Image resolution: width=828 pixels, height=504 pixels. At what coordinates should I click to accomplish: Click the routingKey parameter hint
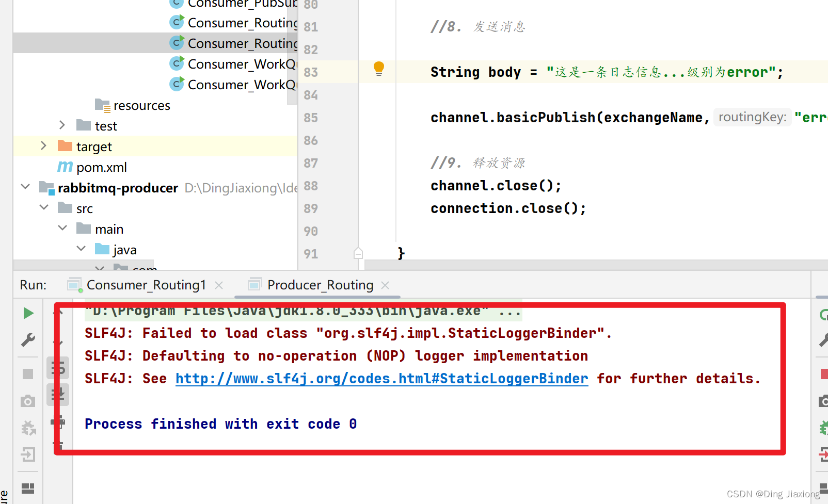pos(752,117)
